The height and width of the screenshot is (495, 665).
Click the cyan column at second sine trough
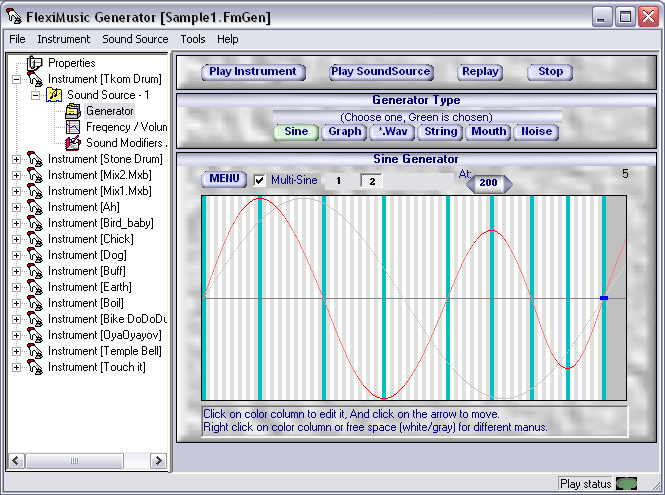tap(567, 298)
